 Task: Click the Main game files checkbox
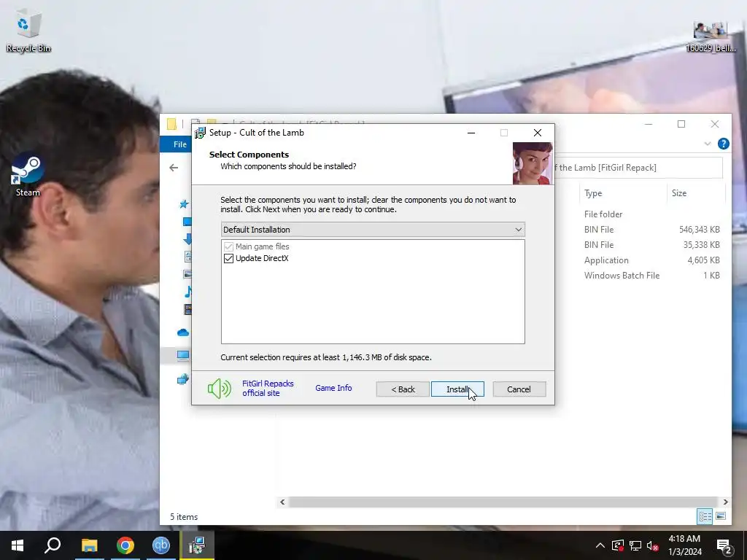(228, 246)
